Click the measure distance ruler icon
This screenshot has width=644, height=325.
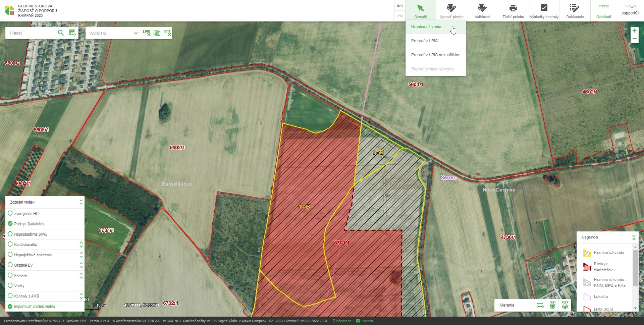click(540, 305)
